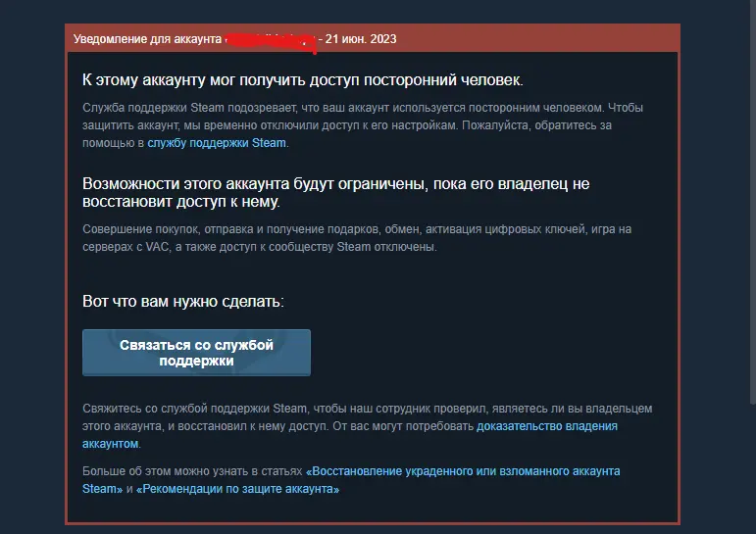Click the header "Уведомление для аккаунта" text
The height and width of the screenshot is (534, 756).
(147, 39)
